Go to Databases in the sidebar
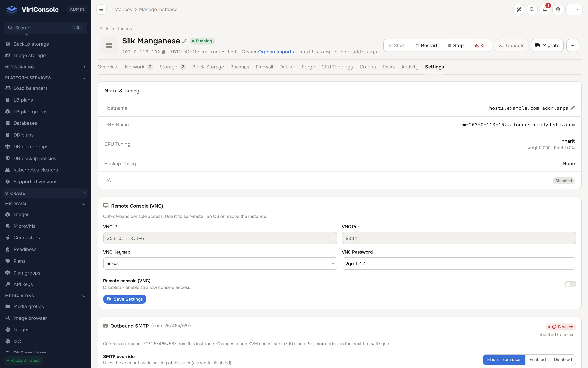Image resolution: width=588 pixels, height=368 pixels. (25, 123)
